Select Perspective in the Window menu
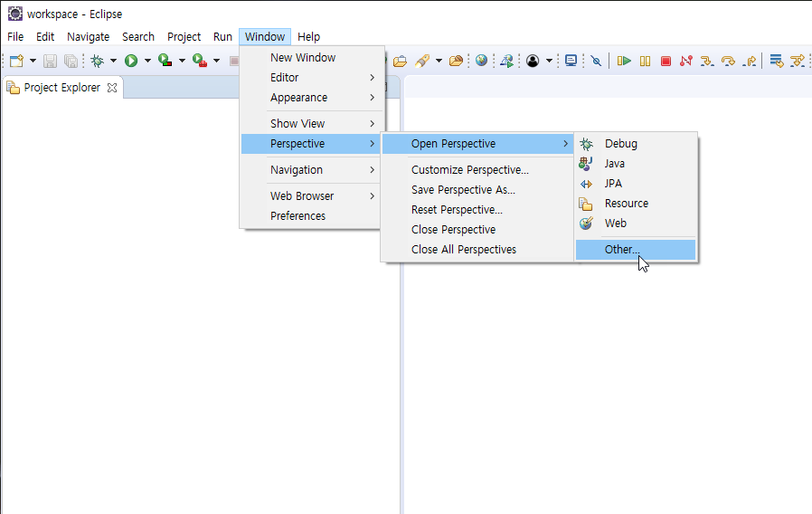Image resolution: width=812 pixels, height=514 pixels. (312, 144)
